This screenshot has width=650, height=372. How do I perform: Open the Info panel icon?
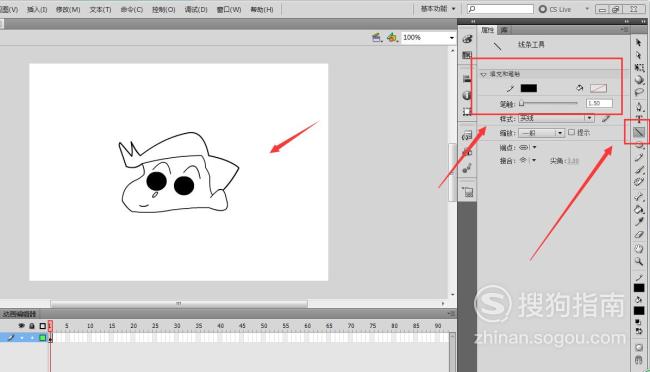[467, 95]
